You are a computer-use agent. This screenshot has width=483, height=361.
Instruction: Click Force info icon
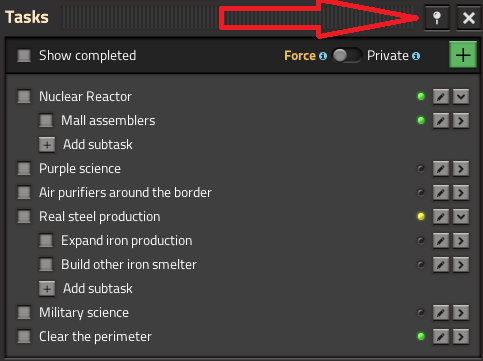pyautogui.click(x=323, y=56)
